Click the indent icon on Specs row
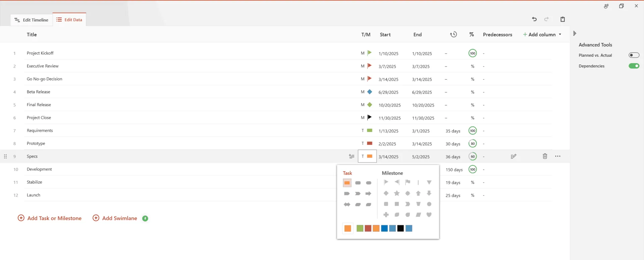The width and height of the screenshot is (644, 260). pyautogui.click(x=351, y=156)
